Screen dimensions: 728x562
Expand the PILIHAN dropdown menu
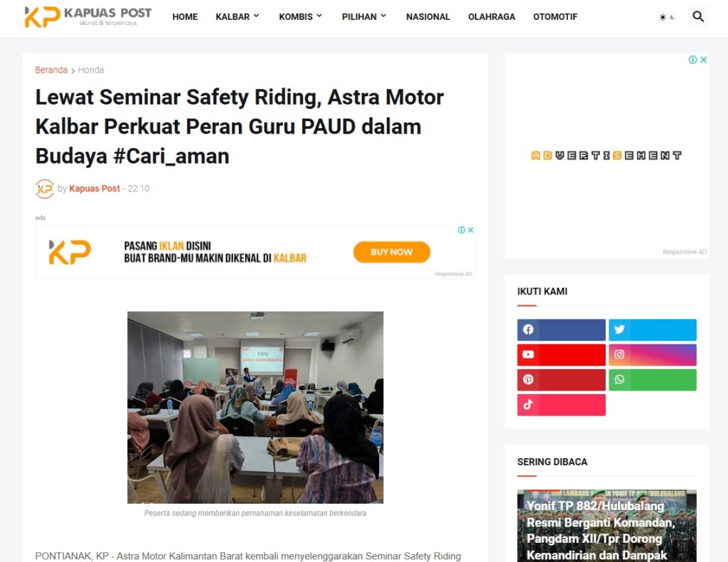pyautogui.click(x=364, y=17)
